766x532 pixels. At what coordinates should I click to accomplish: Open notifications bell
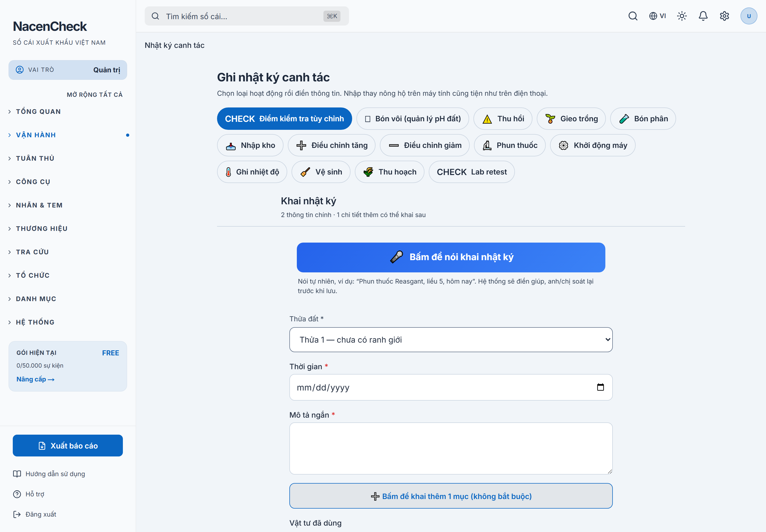(703, 16)
